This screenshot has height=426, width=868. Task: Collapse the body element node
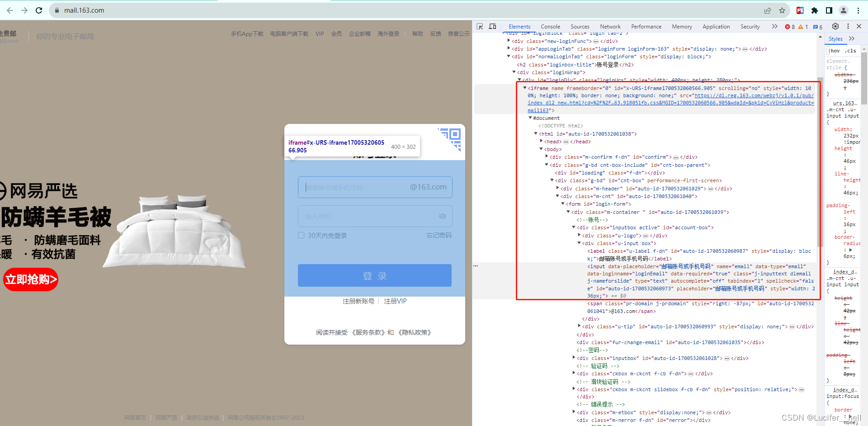(541, 149)
